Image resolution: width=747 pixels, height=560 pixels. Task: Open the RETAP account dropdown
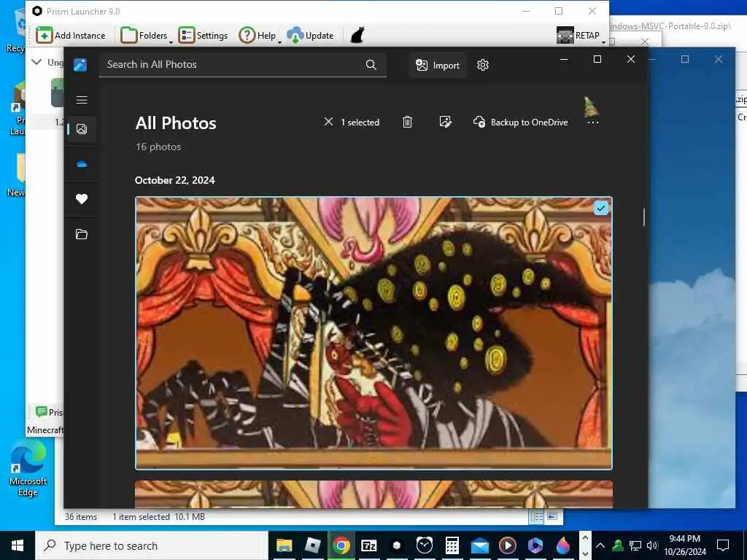point(580,35)
